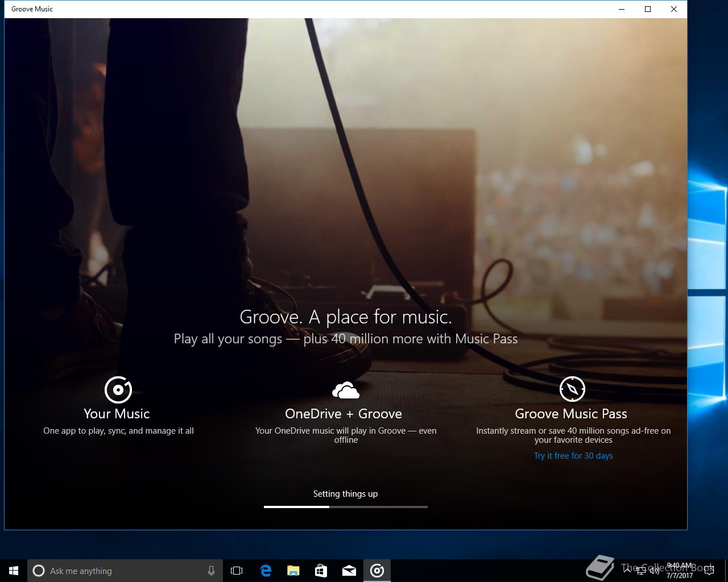
Task: Click the Cortana Ask me anything search box
Action: tap(125, 571)
